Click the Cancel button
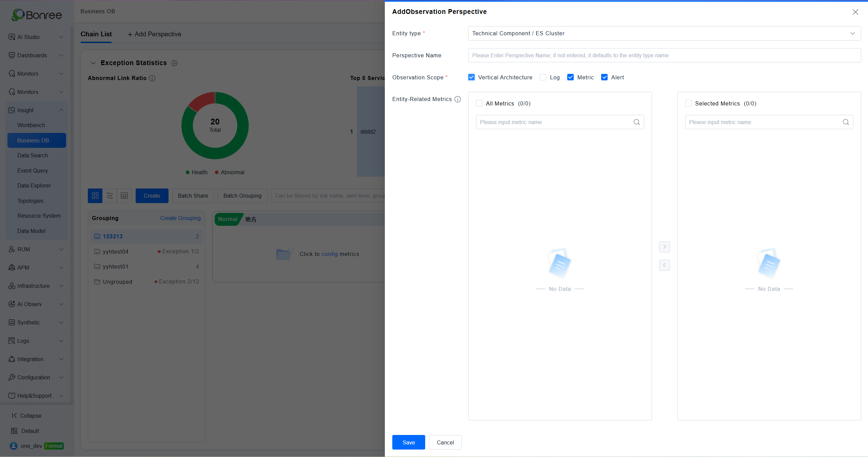The image size is (868, 457). [445, 442]
